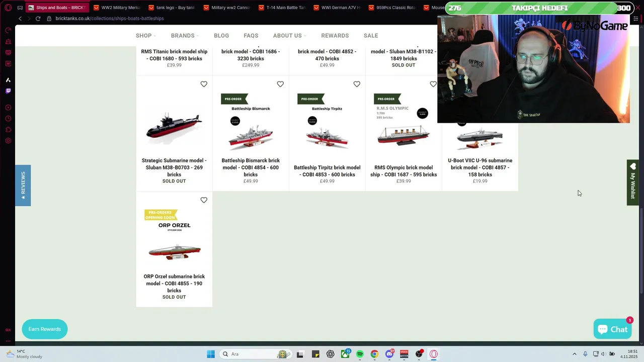Open the 14°C weather widget
The width and height of the screenshot is (644, 362).
24,354
